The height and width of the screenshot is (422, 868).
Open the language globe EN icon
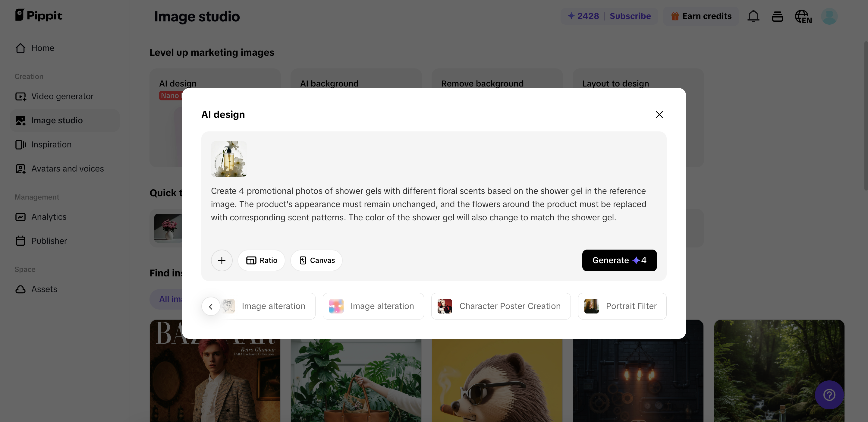[803, 16]
